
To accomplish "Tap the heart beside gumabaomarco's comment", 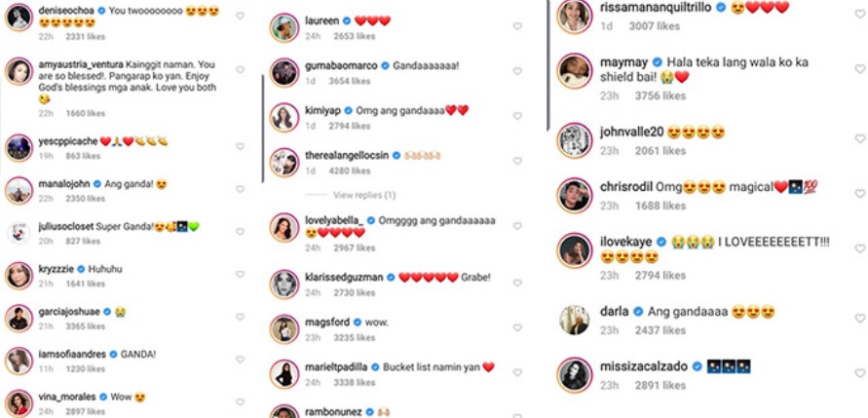I will 517,71.
